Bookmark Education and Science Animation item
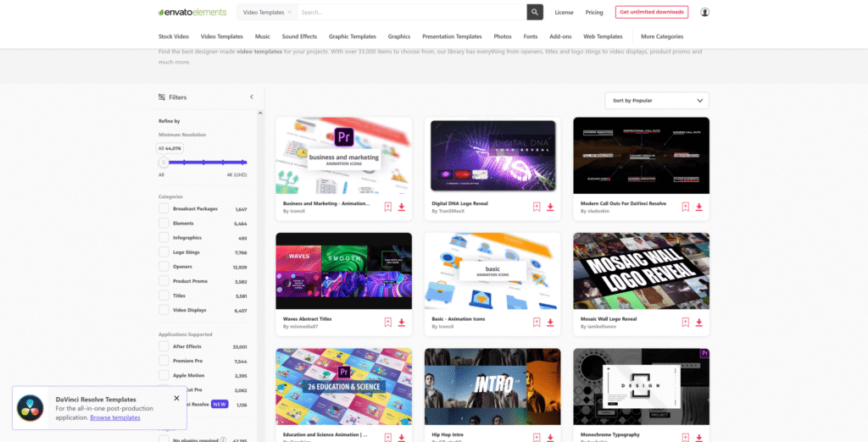 [388, 438]
